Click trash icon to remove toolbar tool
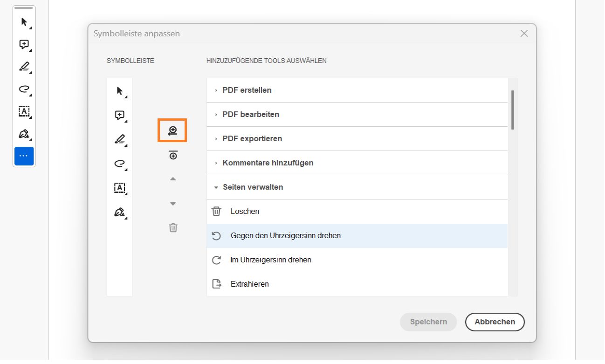 pyautogui.click(x=173, y=228)
